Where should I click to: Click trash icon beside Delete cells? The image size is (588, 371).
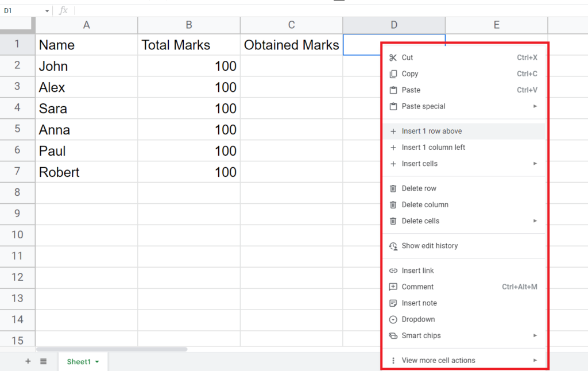pyautogui.click(x=393, y=221)
